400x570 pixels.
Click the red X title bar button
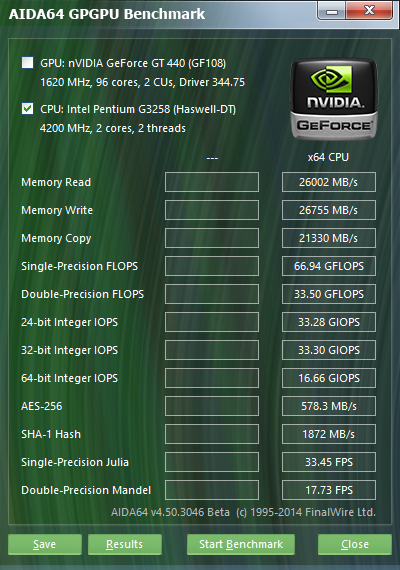pos(369,11)
